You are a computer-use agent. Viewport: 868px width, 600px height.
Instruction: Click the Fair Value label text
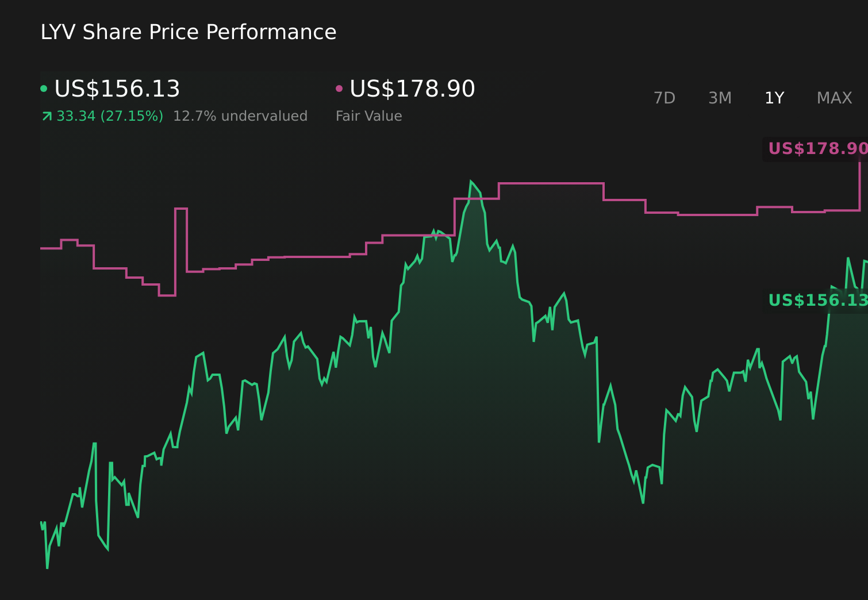(x=368, y=116)
